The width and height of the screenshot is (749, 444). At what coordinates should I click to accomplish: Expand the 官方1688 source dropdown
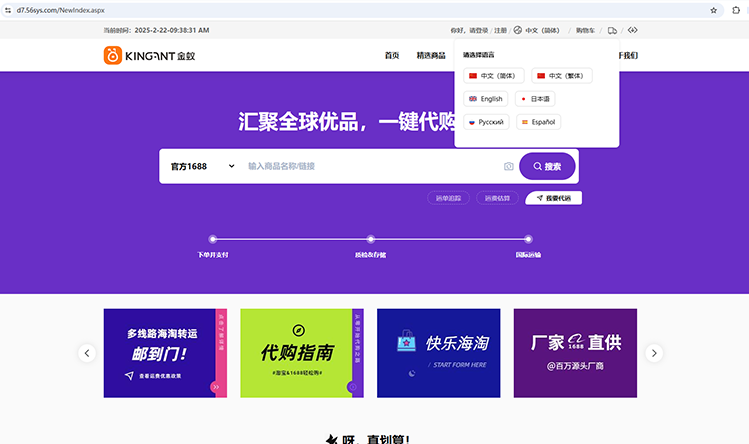[x=202, y=166]
